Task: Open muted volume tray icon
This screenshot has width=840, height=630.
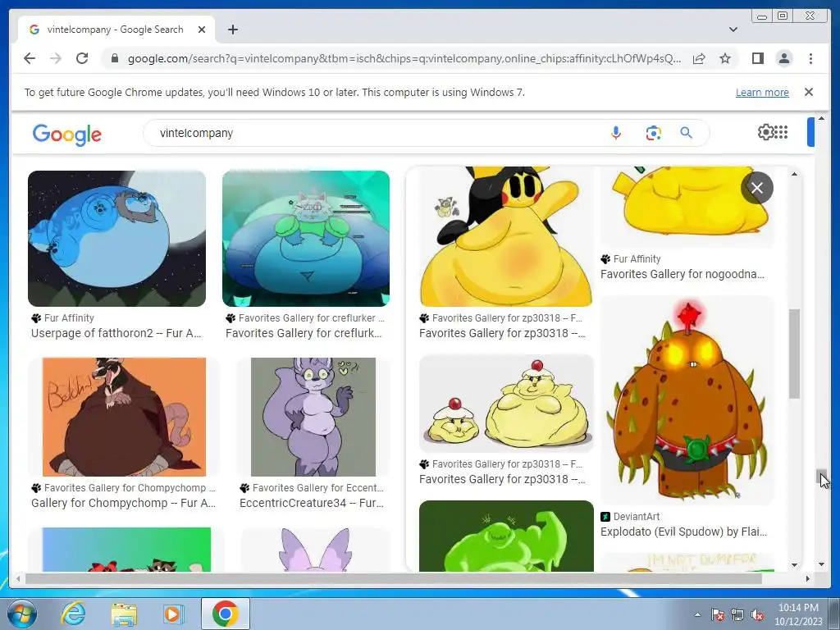Action: click(x=757, y=614)
